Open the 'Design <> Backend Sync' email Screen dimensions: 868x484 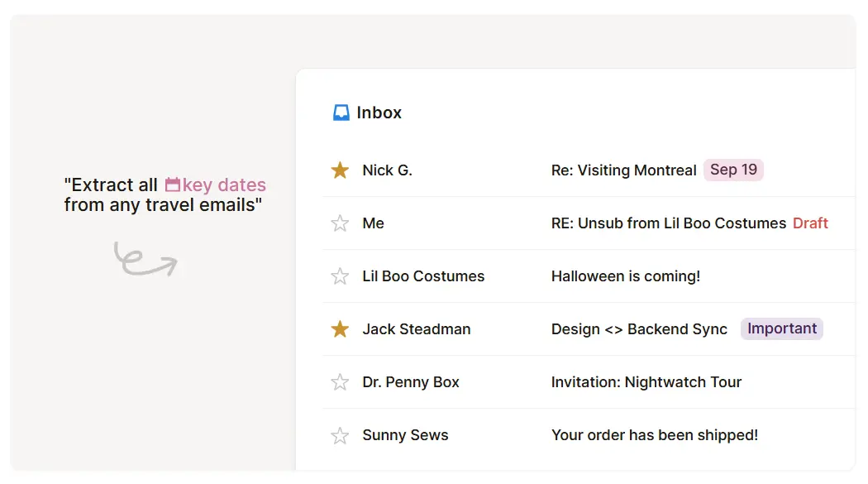[x=639, y=328]
